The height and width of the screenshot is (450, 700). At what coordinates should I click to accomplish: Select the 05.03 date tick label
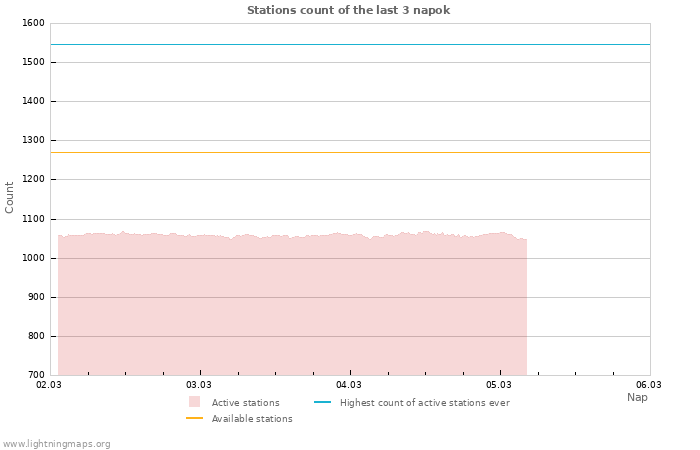click(499, 384)
